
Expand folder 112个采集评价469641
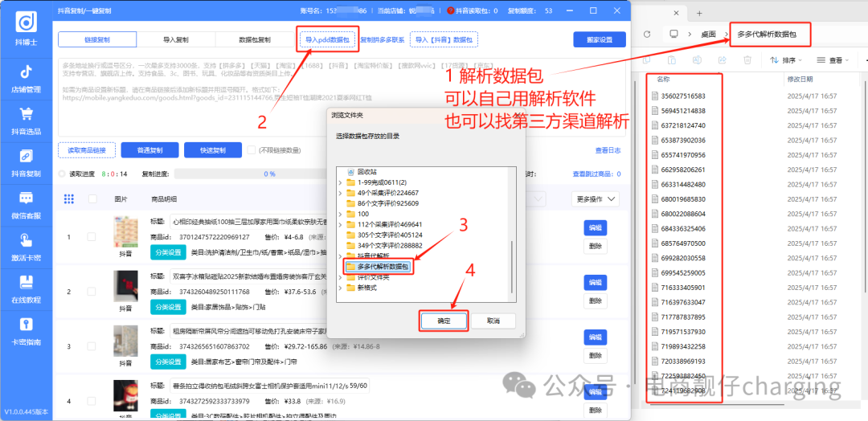coord(340,224)
